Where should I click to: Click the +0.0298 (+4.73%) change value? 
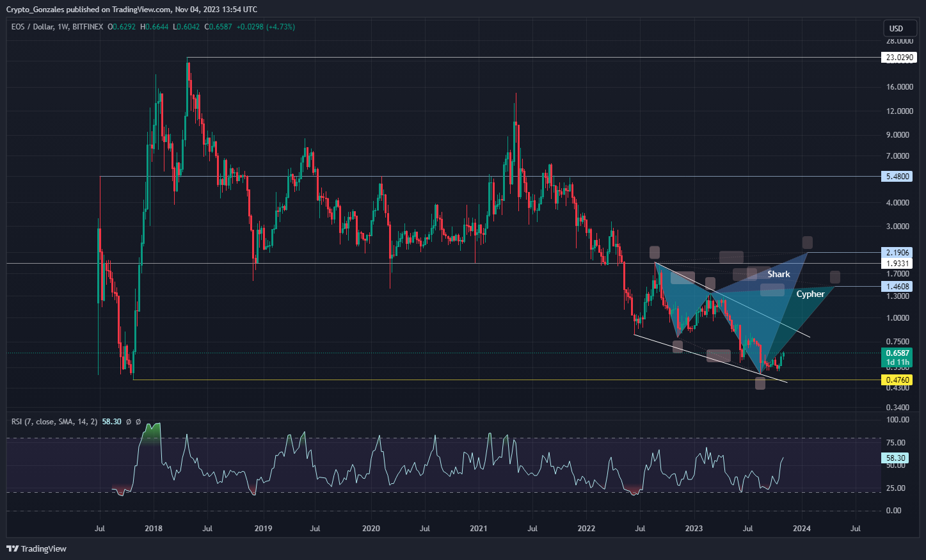point(266,27)
